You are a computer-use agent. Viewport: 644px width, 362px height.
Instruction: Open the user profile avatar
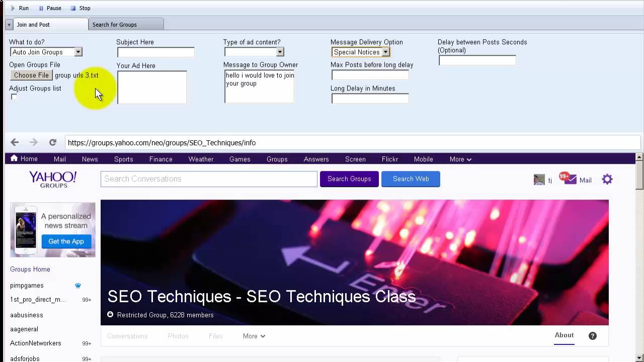[x=539, y=179]
